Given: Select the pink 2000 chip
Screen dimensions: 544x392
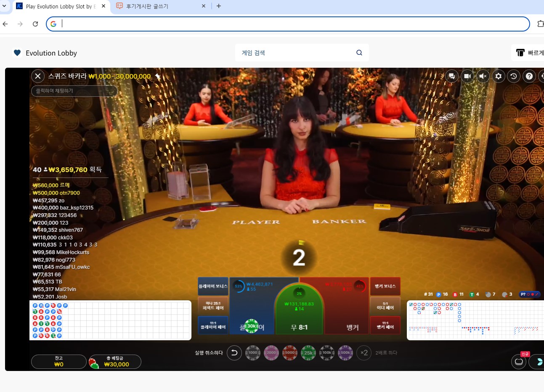Looking at the screenshot, I should coord(271,353).
